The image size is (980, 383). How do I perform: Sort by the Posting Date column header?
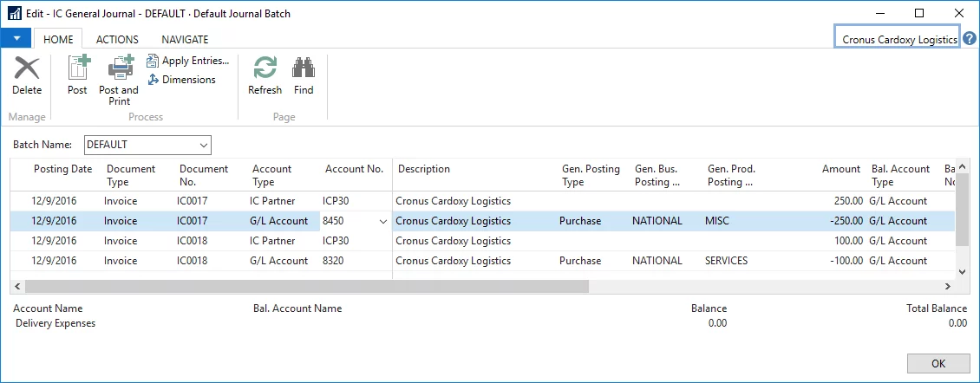coord(62,169)
